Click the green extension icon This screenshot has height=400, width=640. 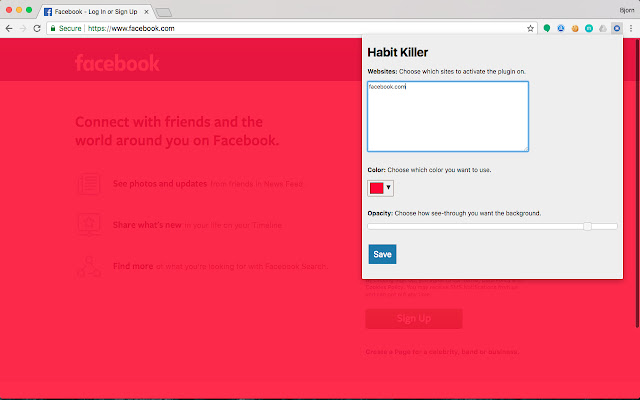tap(547, 28)
